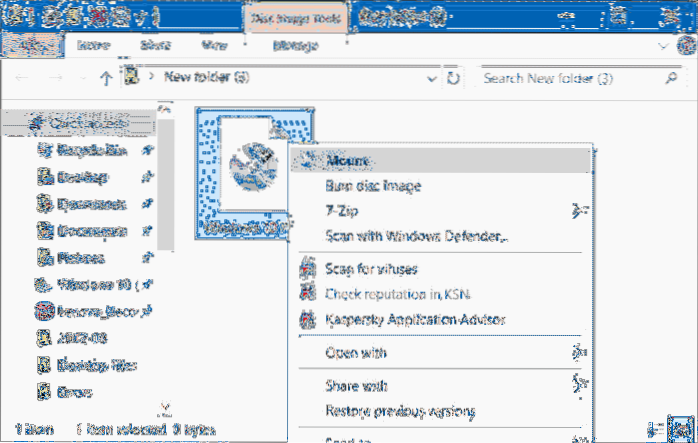This screenshot has height=443, width=698.
Task: Click the Check reputation in KSN icon
Action: click(x=306, y=293)
